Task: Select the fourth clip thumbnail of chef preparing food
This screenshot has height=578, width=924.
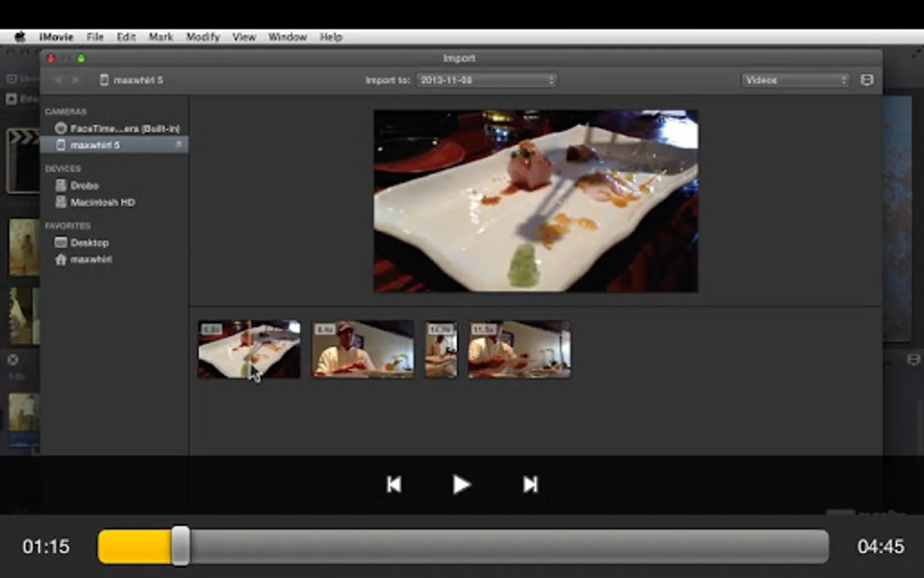Action: tap(519, 349)
